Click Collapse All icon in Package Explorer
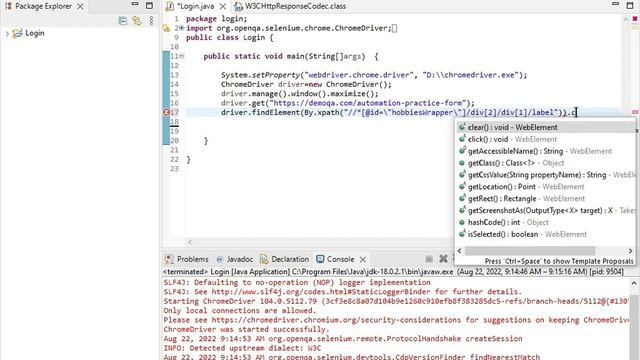Image resolution: width=640 pixels, height=360 pixels. click(122, 21)
